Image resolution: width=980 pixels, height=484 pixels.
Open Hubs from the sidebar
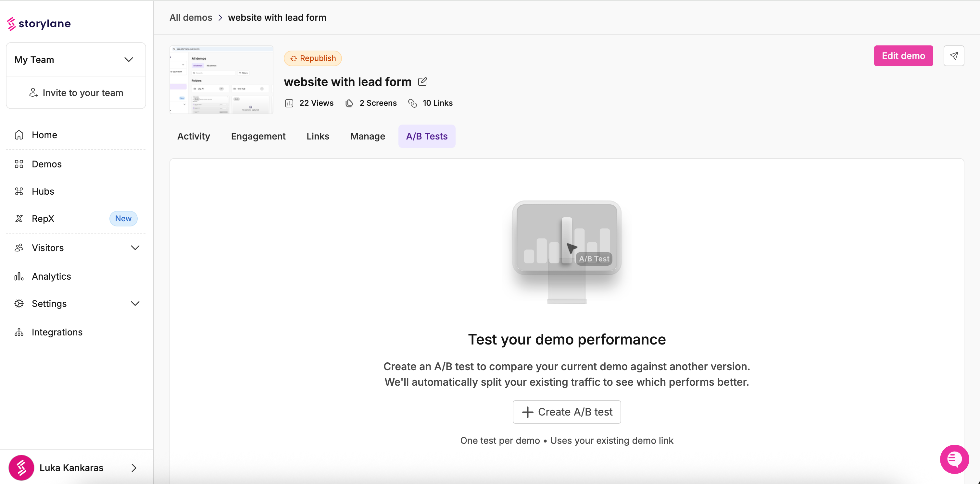tap(43, 191)
